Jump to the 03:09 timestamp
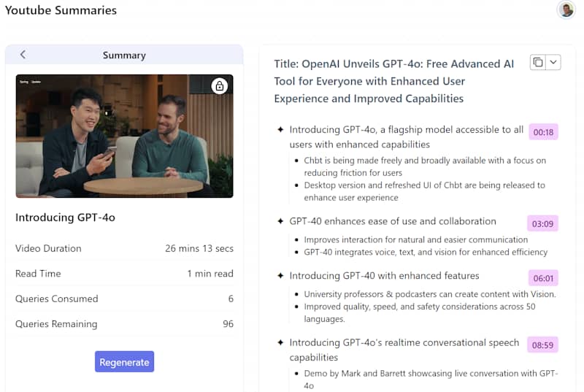584x392 pixels. coord(542,223)
